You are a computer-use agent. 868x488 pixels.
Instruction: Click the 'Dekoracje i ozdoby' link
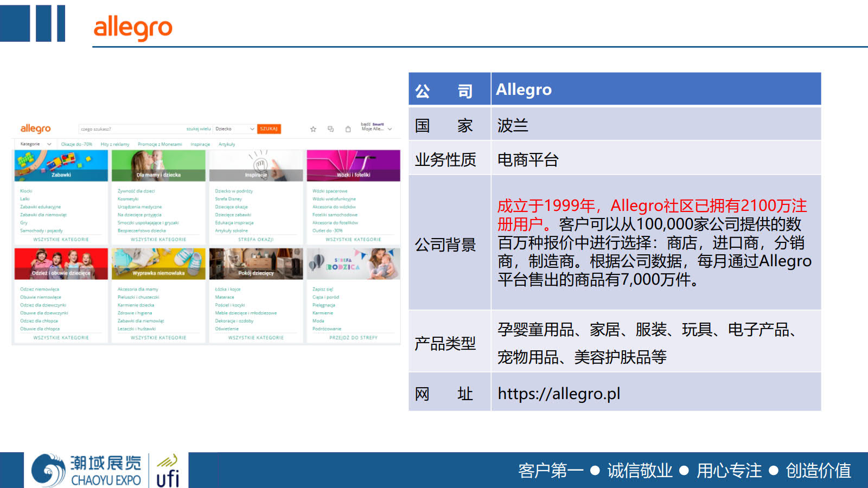coord(234,321)
